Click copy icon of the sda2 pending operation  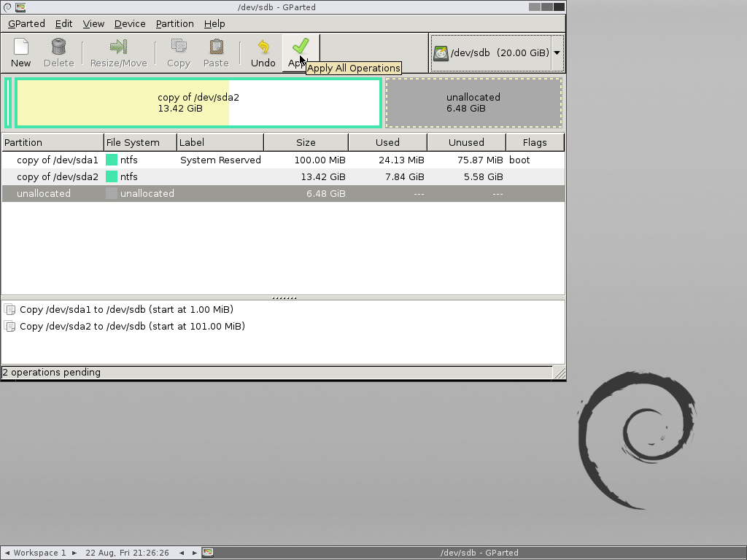tap(9, 326)
